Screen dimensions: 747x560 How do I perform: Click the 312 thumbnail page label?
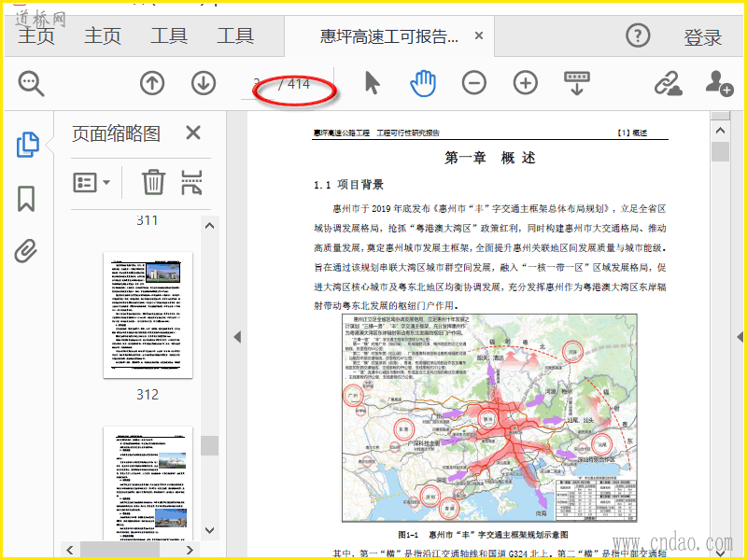click(x=148, y=395)
